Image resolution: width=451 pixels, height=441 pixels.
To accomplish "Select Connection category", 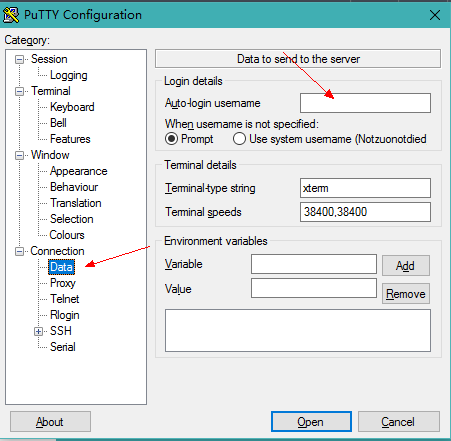I will (57, 251).
